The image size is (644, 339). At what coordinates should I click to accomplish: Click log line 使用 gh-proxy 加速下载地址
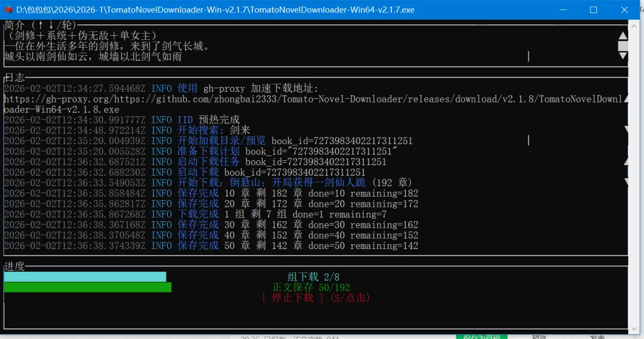pyautogui.click(x=161, y=88)
